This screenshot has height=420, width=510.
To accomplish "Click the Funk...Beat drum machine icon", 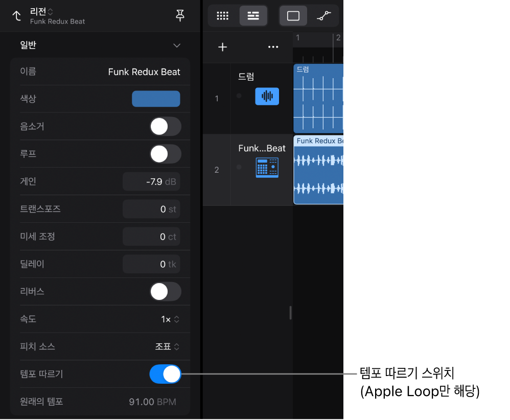I will click(267, 168).
